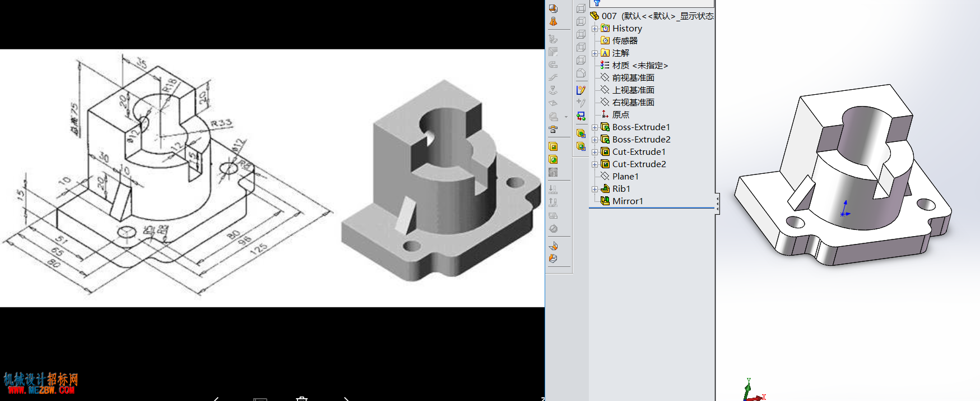Click the telephone-shaped toolbar icon
This screenshot has width=980, height=401.
coord(553,130)
